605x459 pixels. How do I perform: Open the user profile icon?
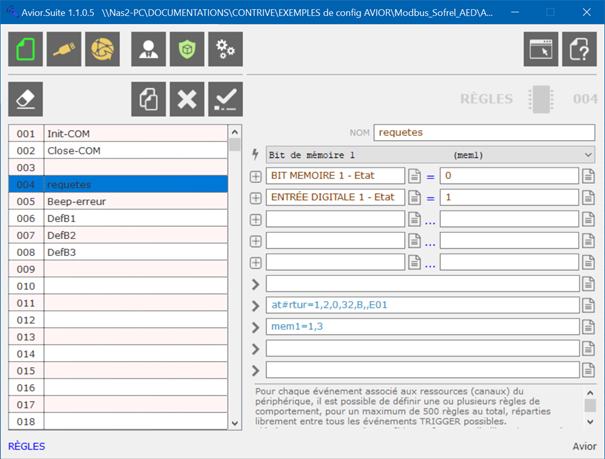pos(149,49)
